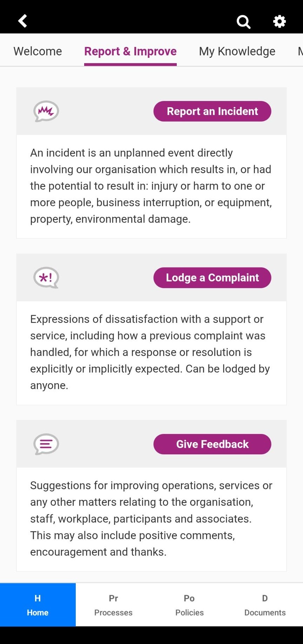303x644 pixels.
Task: Open settings via the gear icon
Action: (280, 21)
